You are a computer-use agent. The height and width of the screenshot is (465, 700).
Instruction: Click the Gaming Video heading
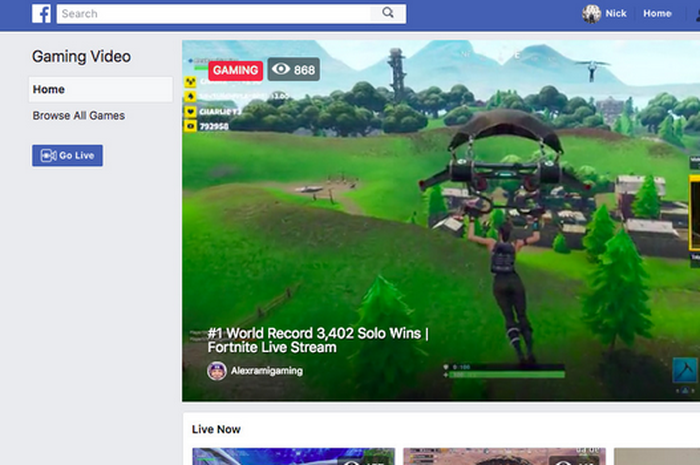[81, 57]
